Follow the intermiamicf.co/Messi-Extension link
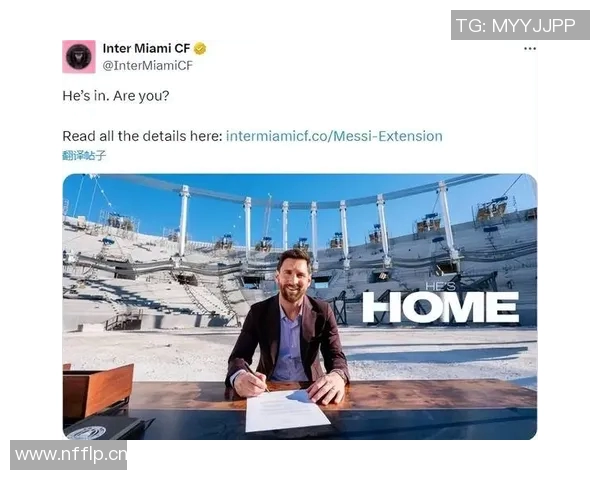Screen dimensions: 600x480 [334, 136]
